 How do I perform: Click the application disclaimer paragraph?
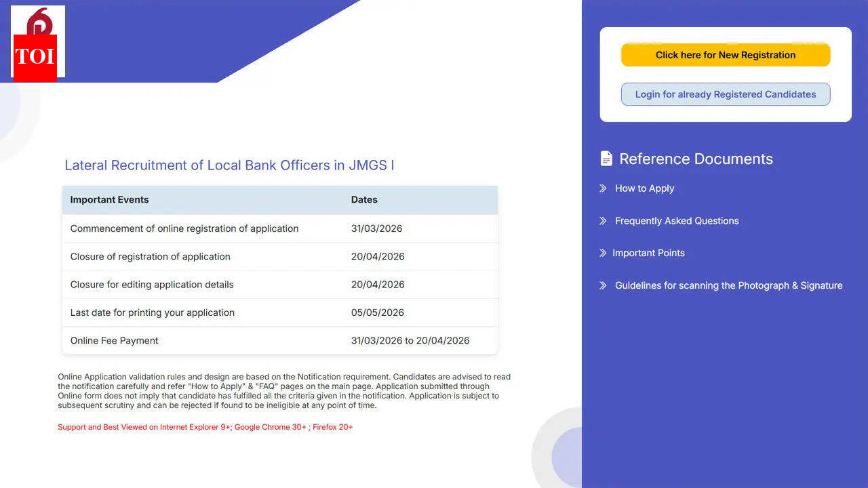[283, 390]
